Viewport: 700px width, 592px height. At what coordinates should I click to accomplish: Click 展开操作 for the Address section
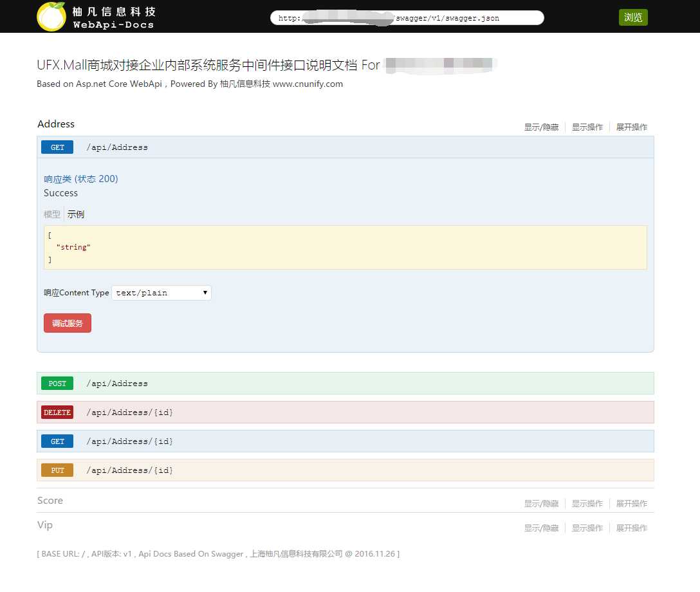click(x=631, y=127)
